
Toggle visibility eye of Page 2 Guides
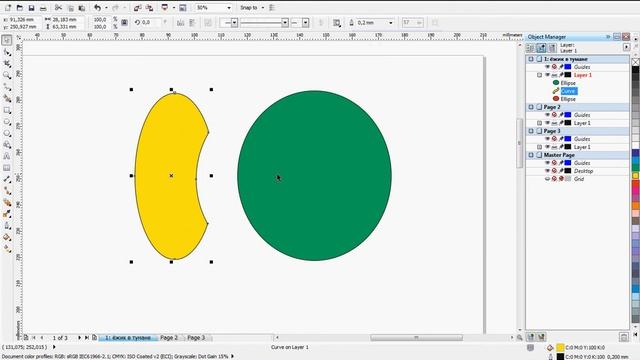[x=547, y=115]
